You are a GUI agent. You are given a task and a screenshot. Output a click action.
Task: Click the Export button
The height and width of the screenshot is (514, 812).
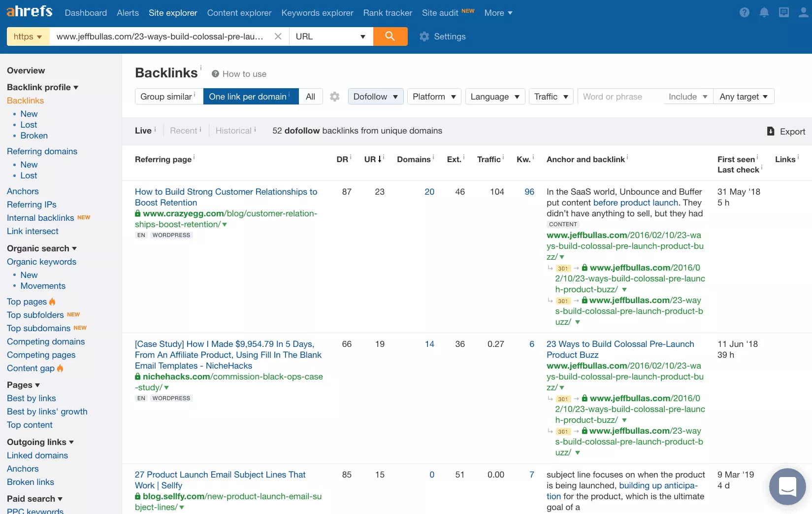[786, 131]
